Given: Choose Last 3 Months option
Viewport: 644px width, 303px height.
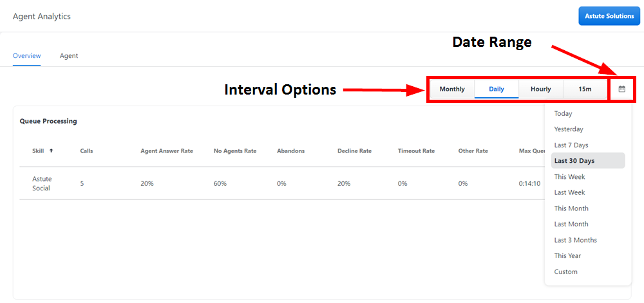Looking at the screenshot, I should click(x=575, y=240).
